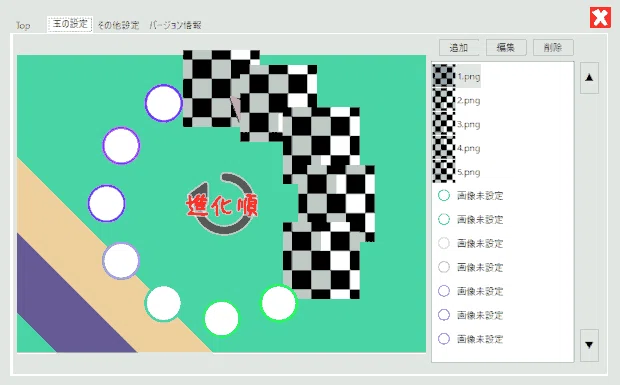The image size is (620, 385).
Task: Close the dialog with the red X
Action: 600,18
